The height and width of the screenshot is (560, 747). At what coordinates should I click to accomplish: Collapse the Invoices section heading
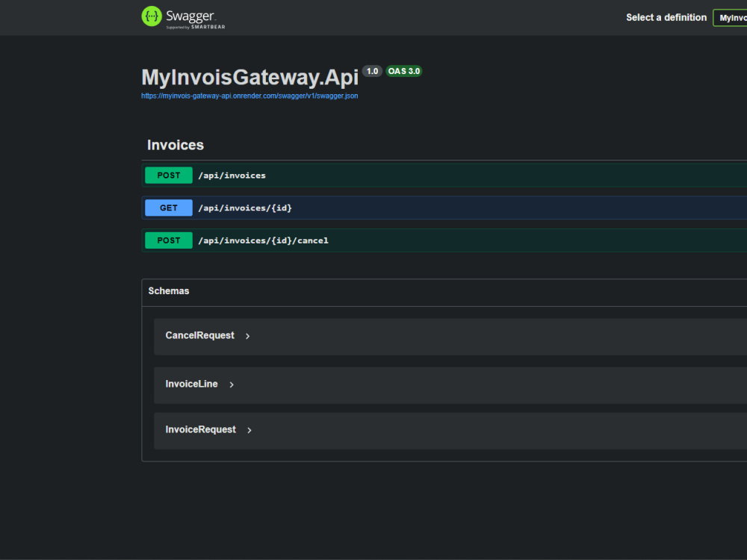(176, 145)
